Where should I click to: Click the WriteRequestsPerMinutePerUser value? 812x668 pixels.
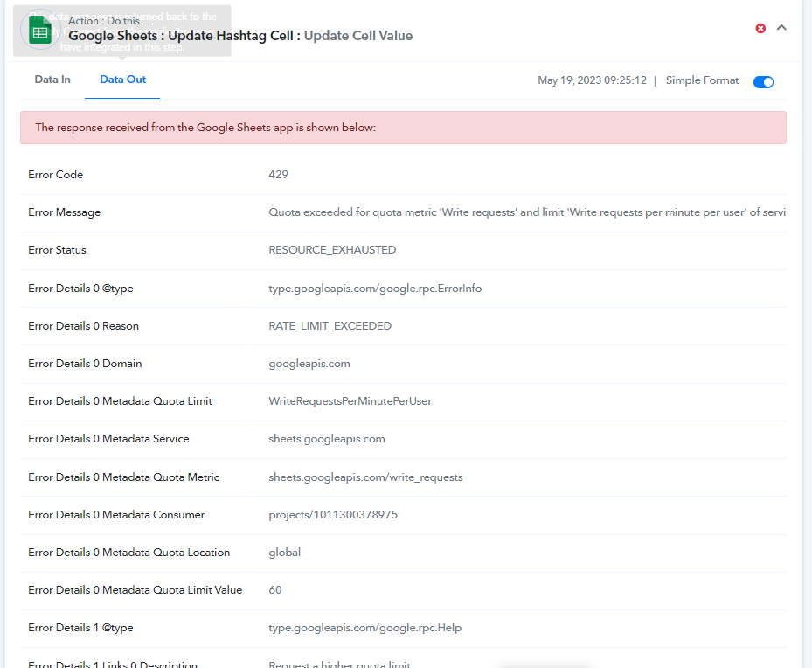pyautogui.click(x=350, y=401)
